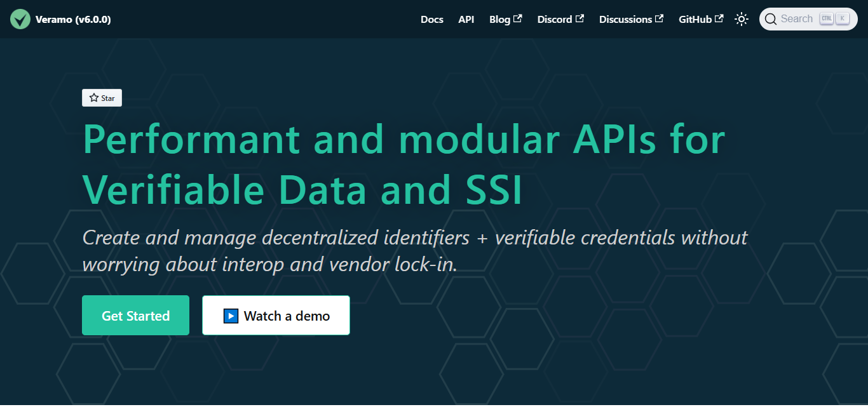Image resolution: width=868 pixels, height=407 pixels.
Task: Click the headline "Performant and modular APIs for"
Action: point(404,140)
